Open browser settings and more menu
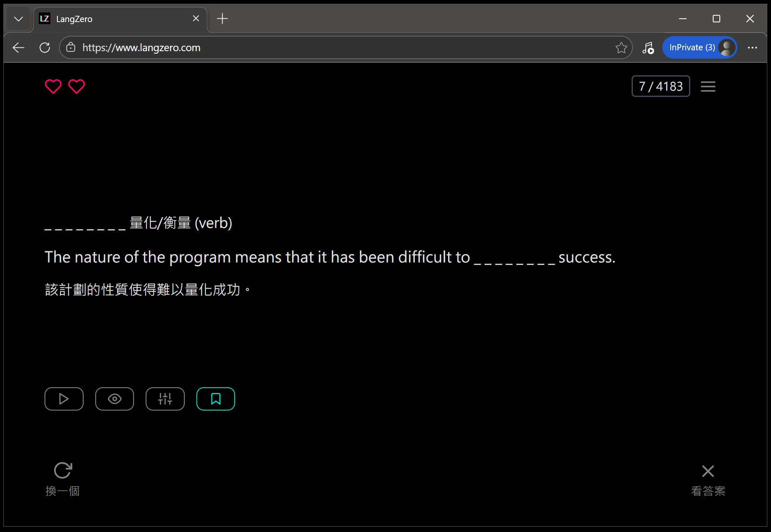 [752, 48]
